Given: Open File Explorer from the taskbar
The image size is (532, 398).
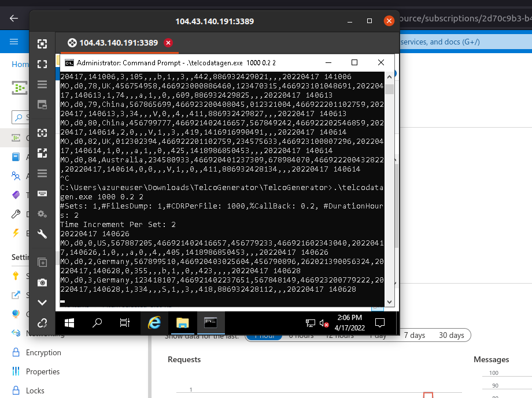Looking at the screenshot, I should 183,323.
